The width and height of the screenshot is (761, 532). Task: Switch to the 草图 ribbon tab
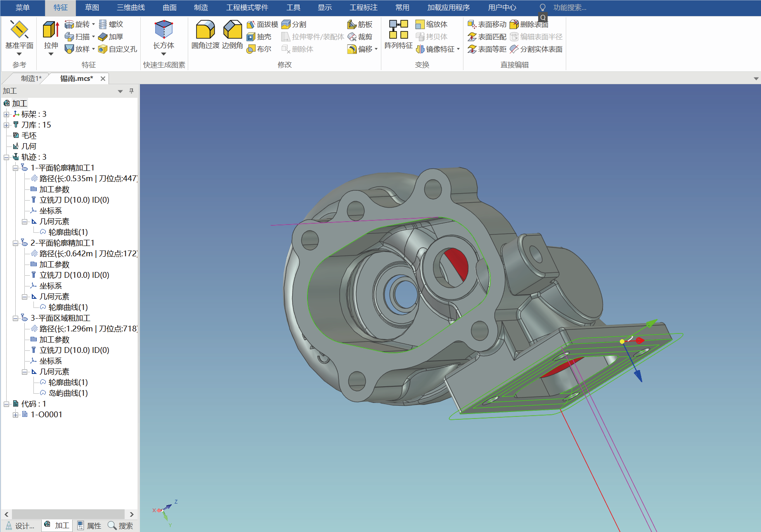tap(92, 7)
